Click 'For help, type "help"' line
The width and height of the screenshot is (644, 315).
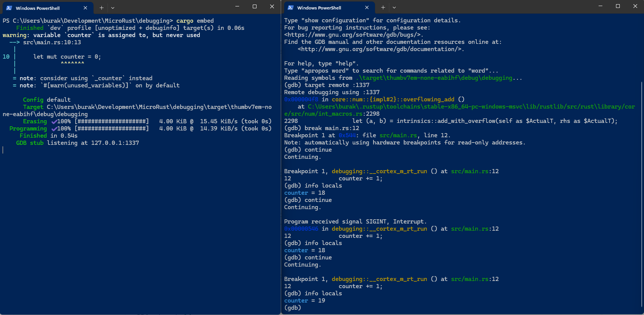[x=321, y=64]
